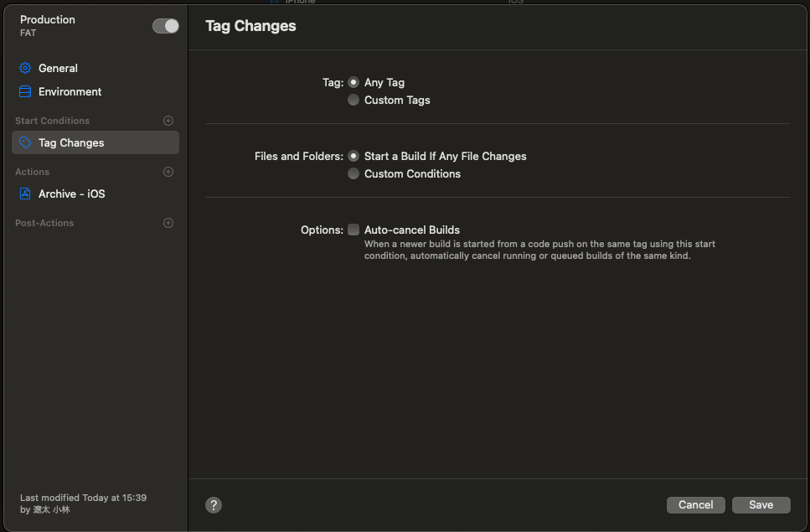Image resolution: width=810 pixels, height=532 pixels.
Task: Cancel the workflow edits
Action: pos(696,505)
